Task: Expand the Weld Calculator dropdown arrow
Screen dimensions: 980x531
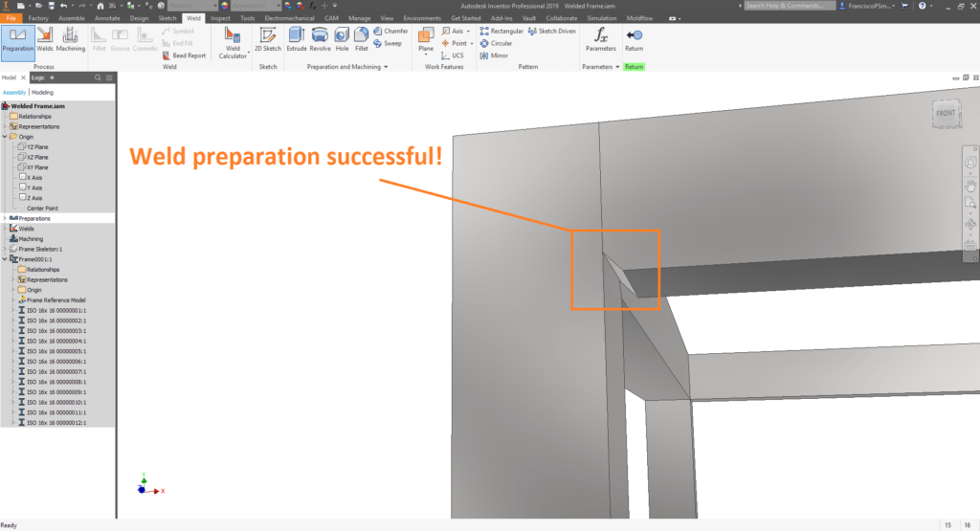Action: click(x=249, y=52)
